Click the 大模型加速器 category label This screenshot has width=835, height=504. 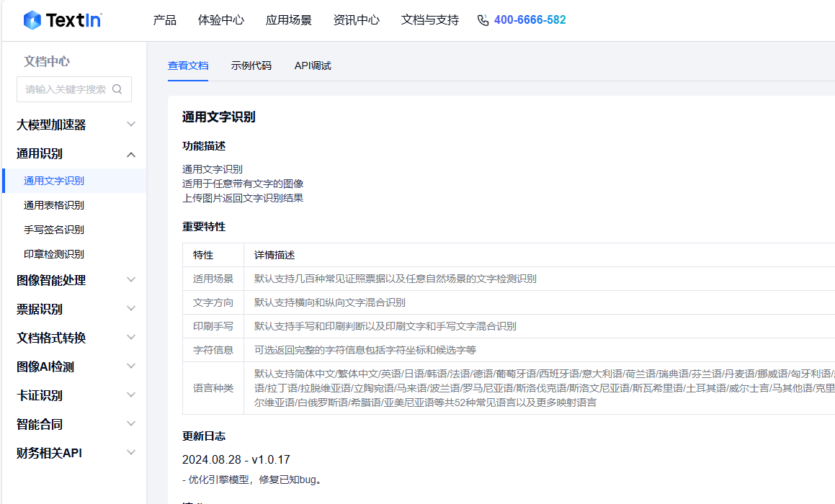tap(51, 125)
